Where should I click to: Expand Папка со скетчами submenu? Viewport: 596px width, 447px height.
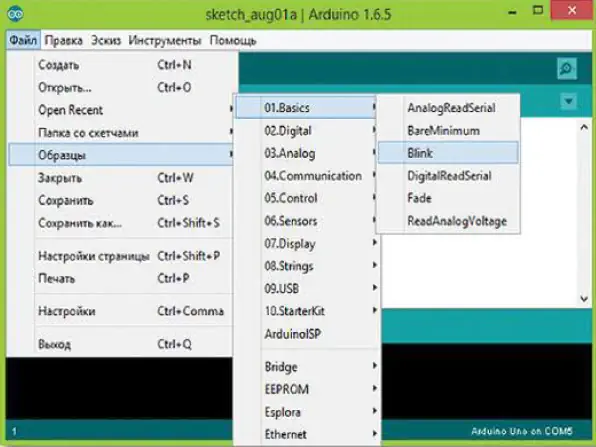click(121, 133)
